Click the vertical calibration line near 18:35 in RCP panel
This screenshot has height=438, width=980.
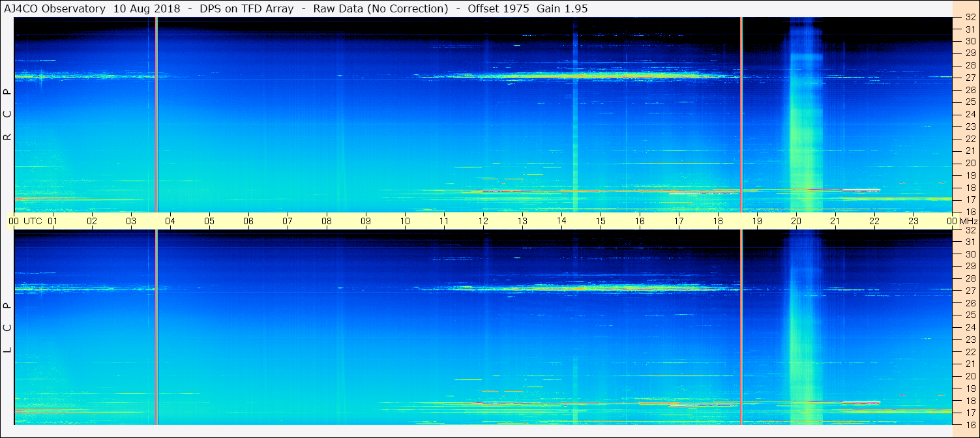pos(741,115)
